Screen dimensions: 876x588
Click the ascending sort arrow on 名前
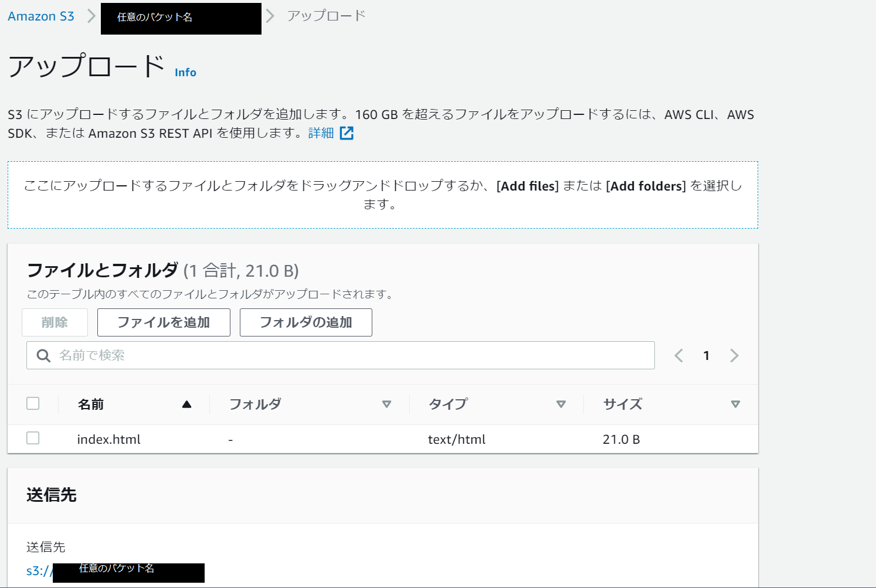tap(187, 404)
